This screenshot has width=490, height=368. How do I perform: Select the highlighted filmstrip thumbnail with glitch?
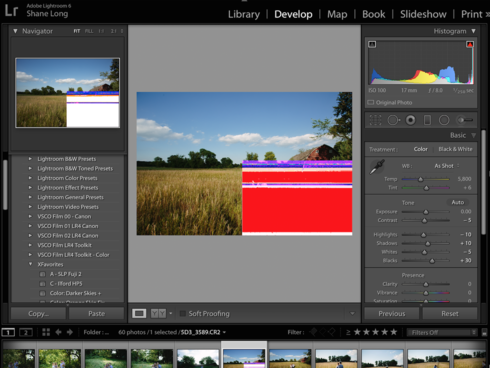pyautogui.click(x=244, y=358)
